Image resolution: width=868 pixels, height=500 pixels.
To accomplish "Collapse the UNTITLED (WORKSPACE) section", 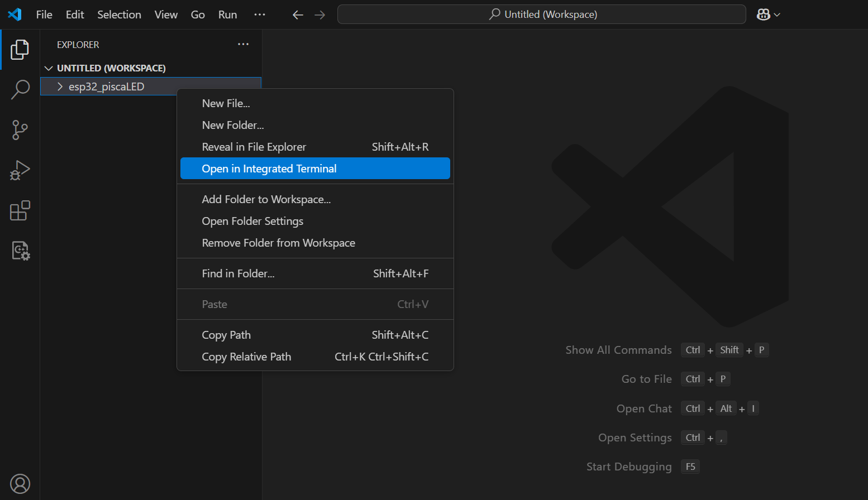I will click(x=49, y=68).
